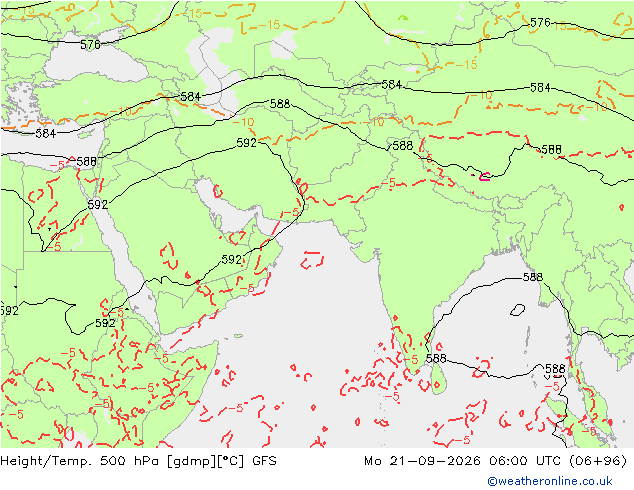Viewport: 634px width, 490px height.
Task: Click the orange -15 label at top center
Action: (269, 25)
